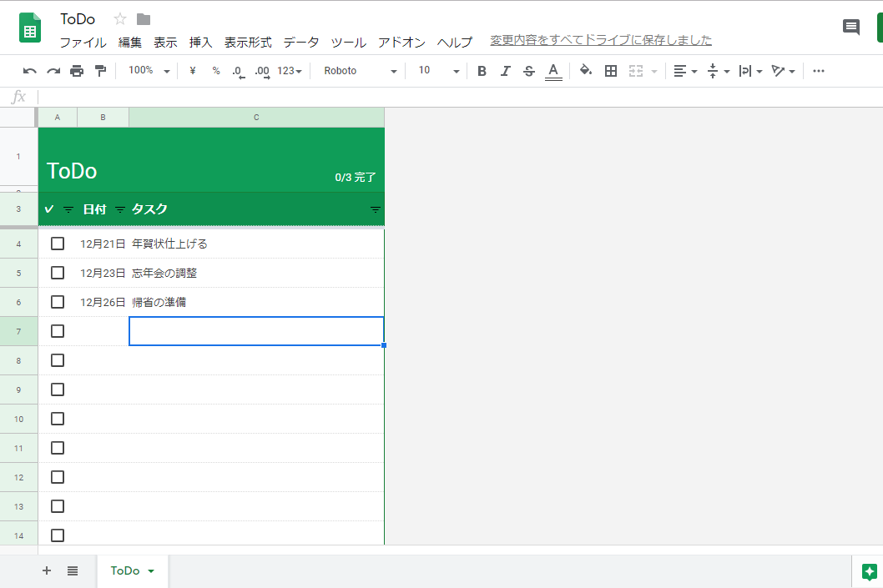This screenshot has width=883, height=588.
Task: Toggle italic formatting
Action: point(505,71)
